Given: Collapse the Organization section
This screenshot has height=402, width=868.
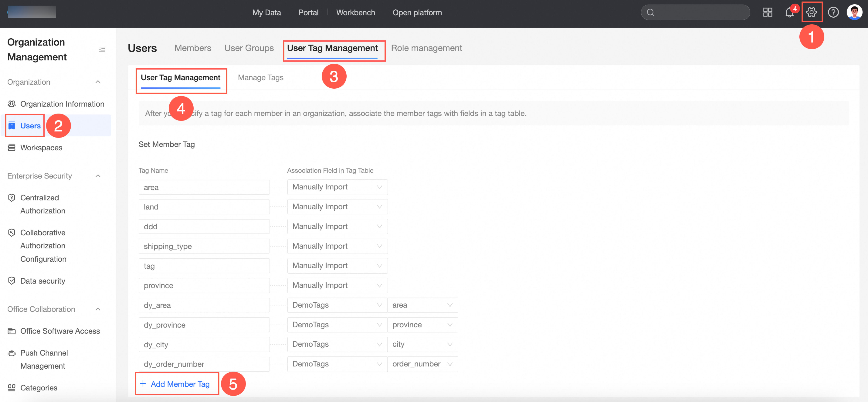Looking at the screenshot, I should pyautogui.click(x=98, y=82).
